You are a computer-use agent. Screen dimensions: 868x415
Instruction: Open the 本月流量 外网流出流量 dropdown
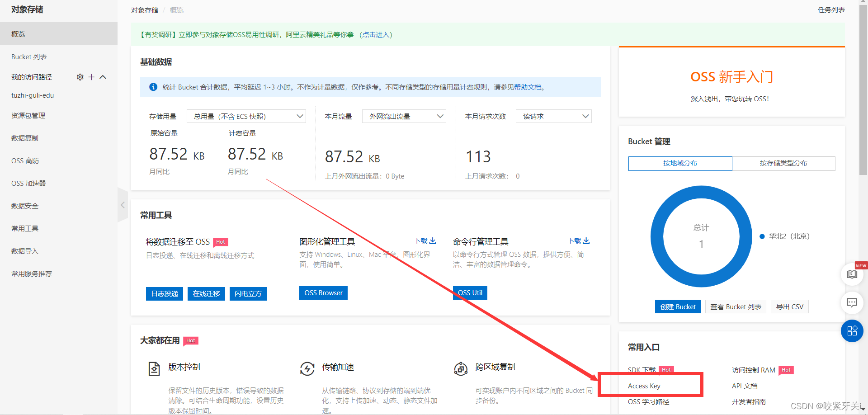[404, 116]
